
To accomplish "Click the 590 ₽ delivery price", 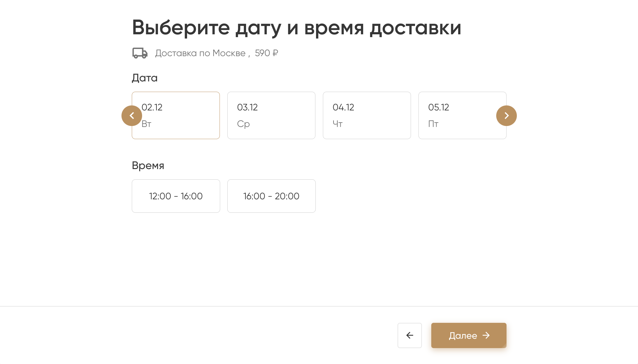I will click(x=266, y=53).
